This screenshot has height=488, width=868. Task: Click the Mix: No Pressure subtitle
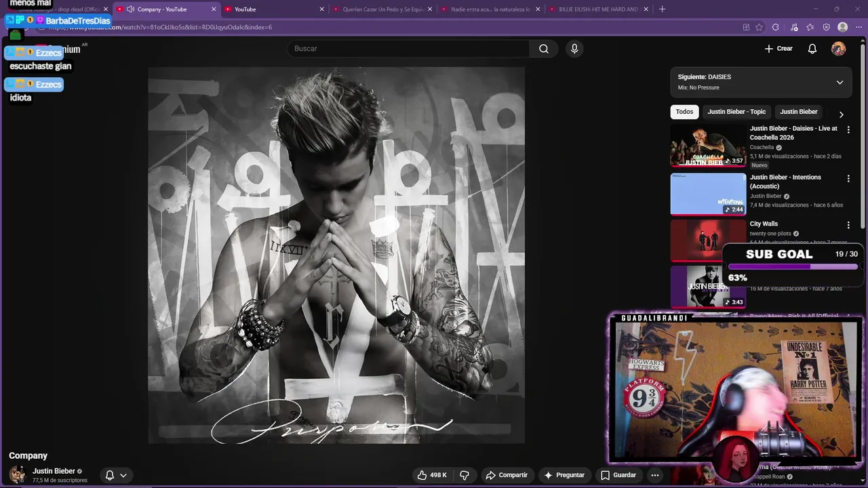pyautogui.click(x=698, y=87)
